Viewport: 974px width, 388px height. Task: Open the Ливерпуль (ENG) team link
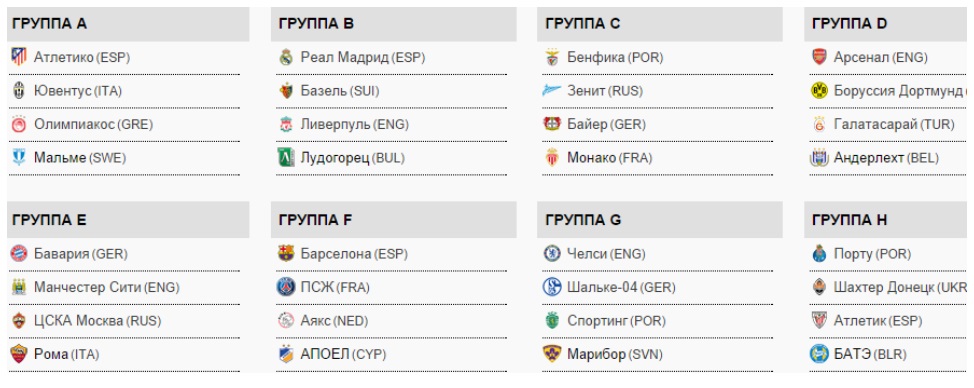tap(355, 124)
